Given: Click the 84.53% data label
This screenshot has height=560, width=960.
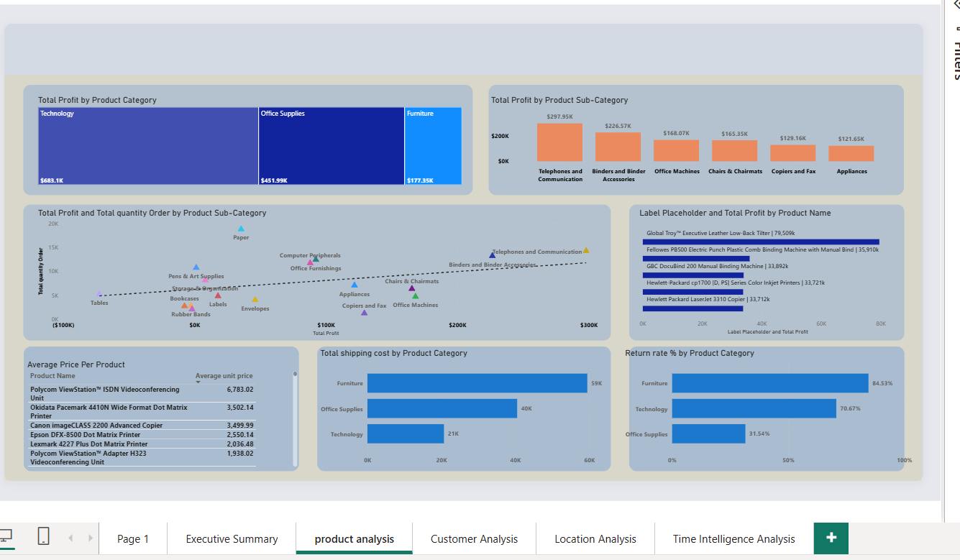Looking at the screenshot, I should (x=882, y=383).
